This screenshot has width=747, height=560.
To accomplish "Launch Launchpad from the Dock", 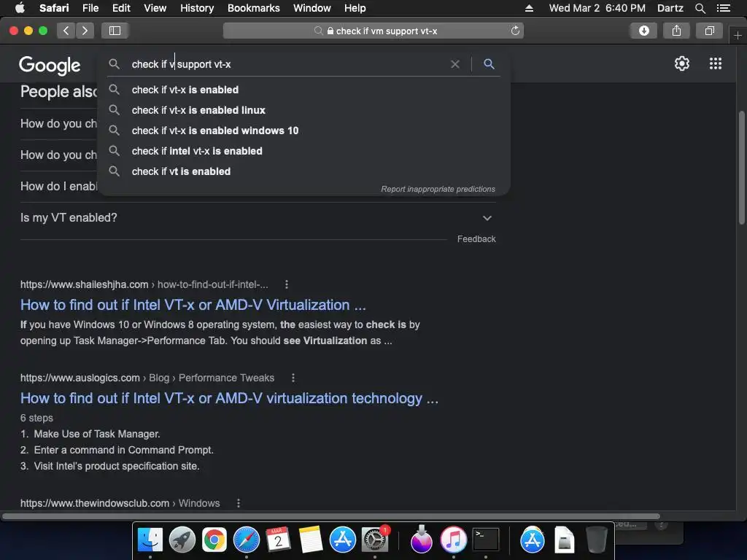I will (x=182, y=540).
